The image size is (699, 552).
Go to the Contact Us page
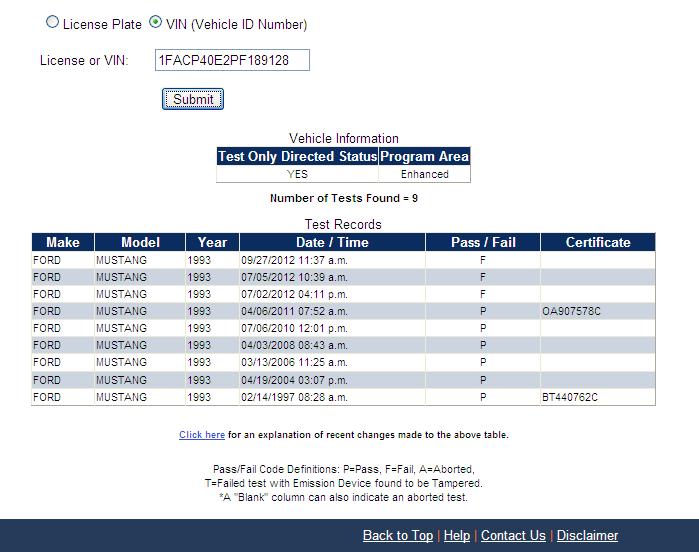pyautogui.click(x=513, y=535)
